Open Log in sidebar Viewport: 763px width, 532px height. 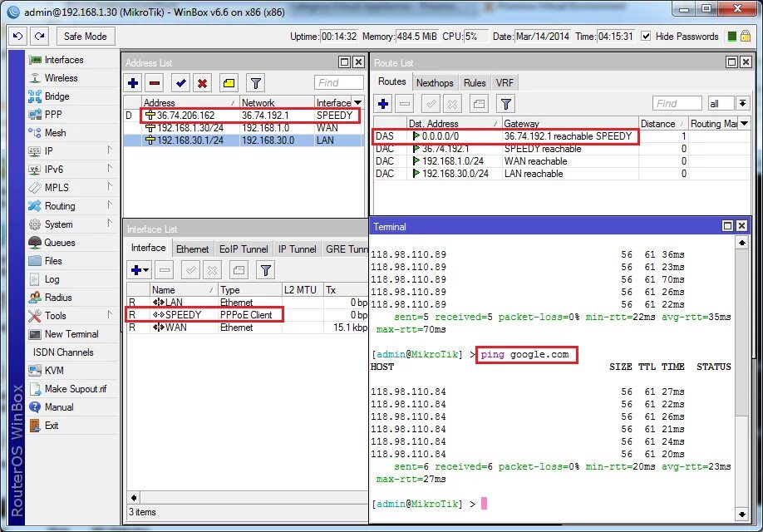coord(52,279)
